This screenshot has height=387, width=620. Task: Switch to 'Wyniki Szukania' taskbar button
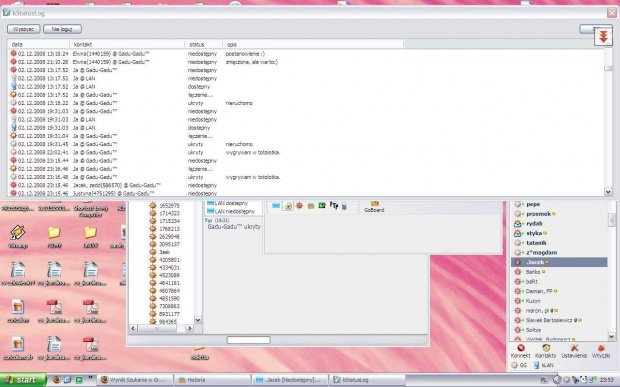[x=135, y=380]
